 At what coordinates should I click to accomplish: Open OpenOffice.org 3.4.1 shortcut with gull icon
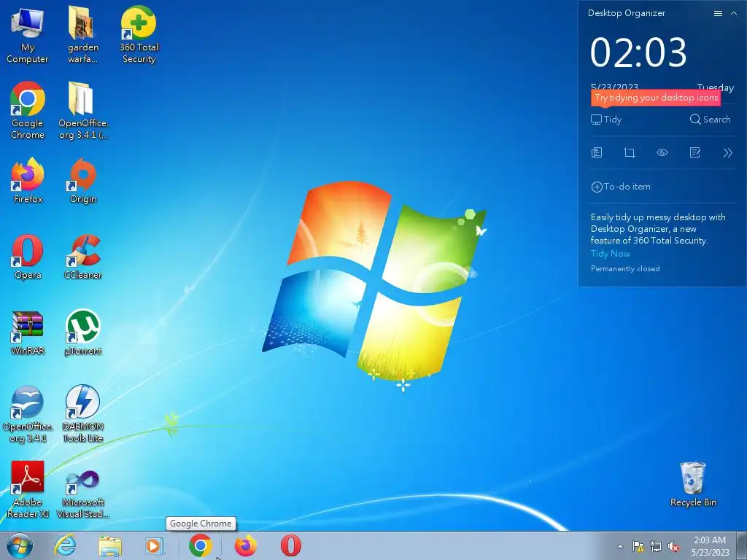(x=28, y=414)
